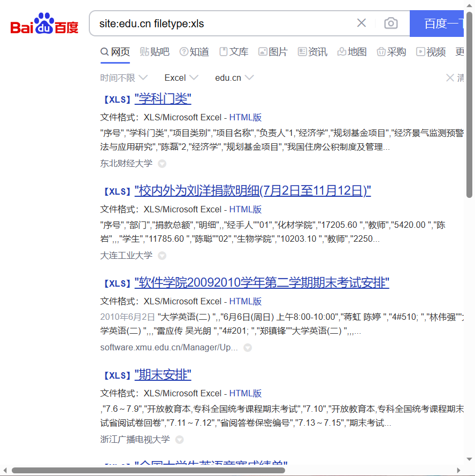Click software.xmu.edu.cn/Manager/Up... URL
475x476 pixels.
169,347
